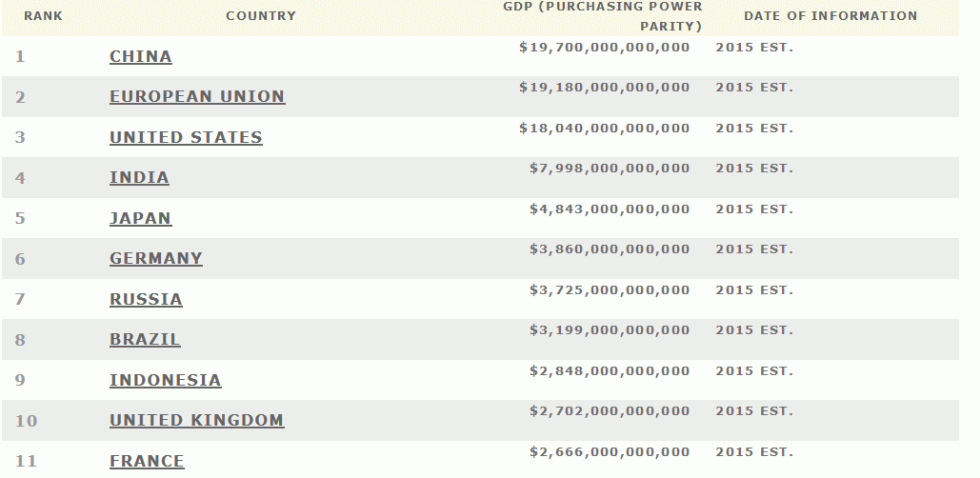Click China's GDP value $19,700,000,000,000
The image size is (980, 478).
click(604, 47)
